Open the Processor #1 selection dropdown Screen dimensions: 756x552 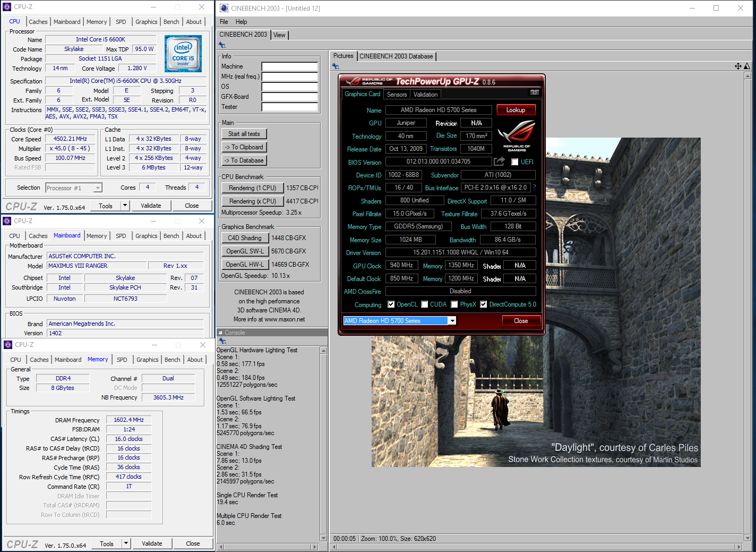(x=98, y=188)
